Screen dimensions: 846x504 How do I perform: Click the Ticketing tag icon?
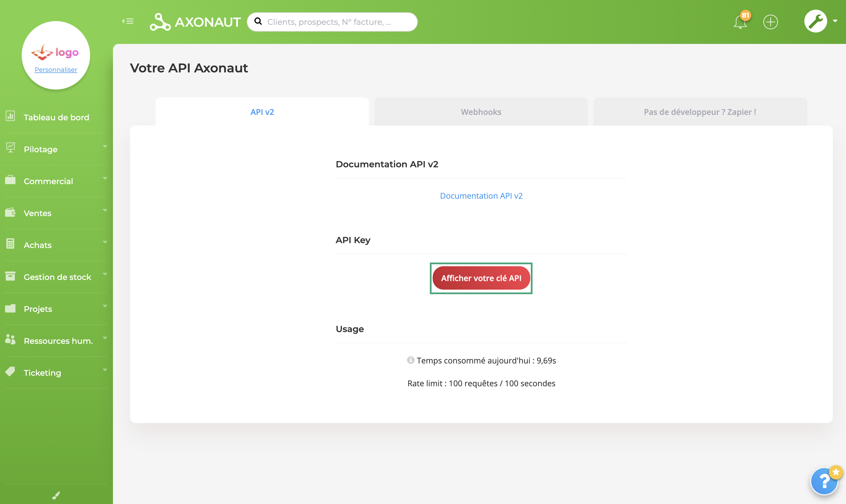11,371
